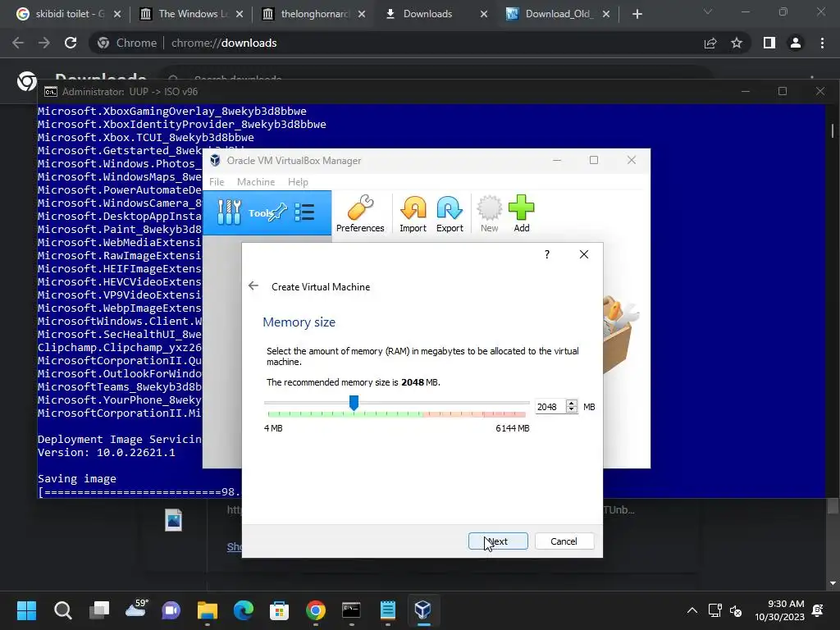Open the Tools list menu icon
The width and height of the screenshot is (840, 630).
[x=304, y=212]
